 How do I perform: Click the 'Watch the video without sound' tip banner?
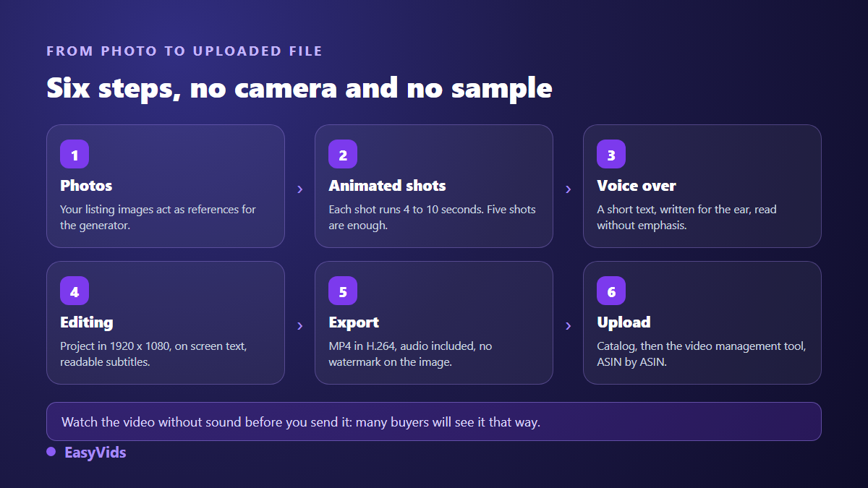pos(434,421)
